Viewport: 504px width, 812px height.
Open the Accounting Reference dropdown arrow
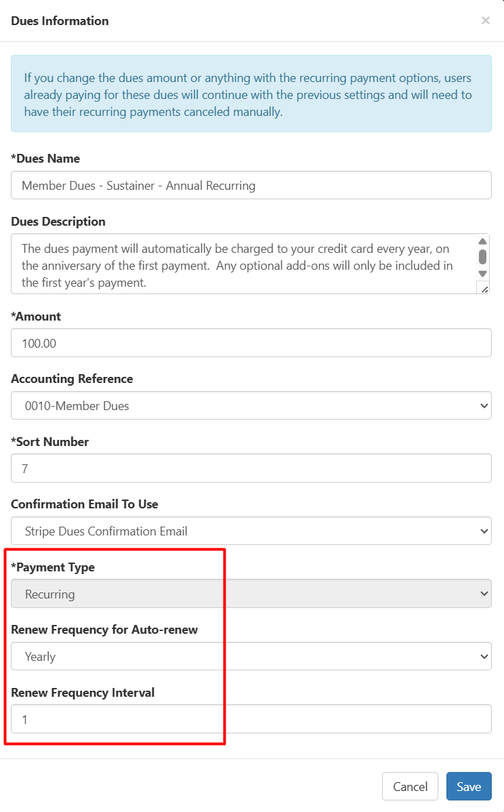click(x=485, y=405)
